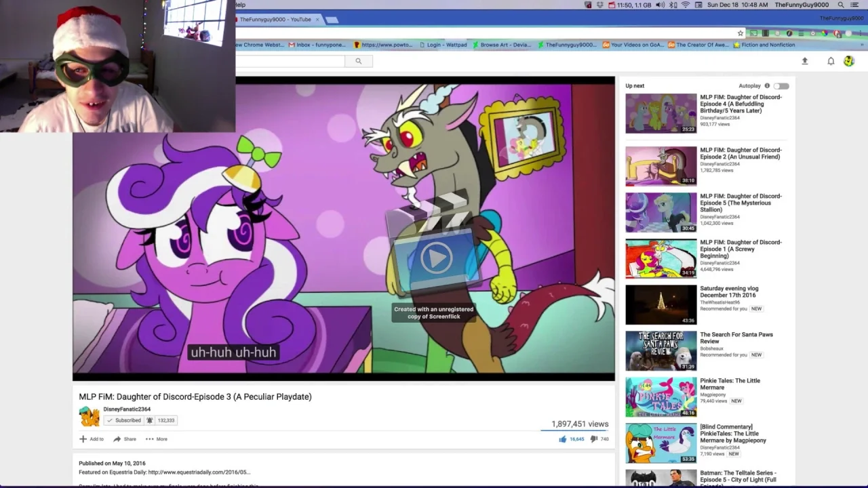
Task: Open the Equestria Daily link in description
Action: point(199,472)
